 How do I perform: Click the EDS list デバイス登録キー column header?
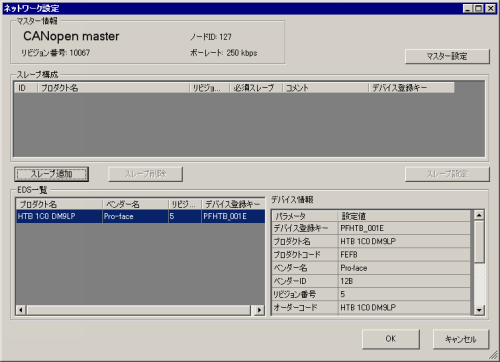[x=233, y=204]
